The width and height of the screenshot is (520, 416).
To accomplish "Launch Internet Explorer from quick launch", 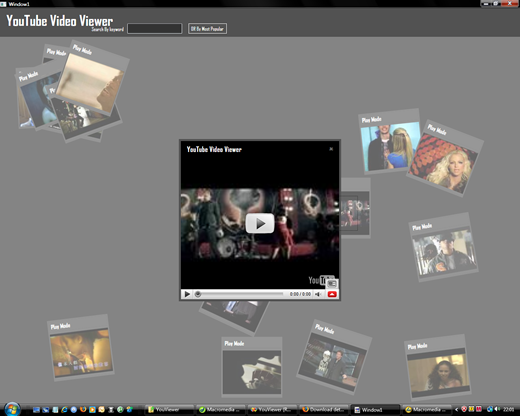I will point(64,409).
